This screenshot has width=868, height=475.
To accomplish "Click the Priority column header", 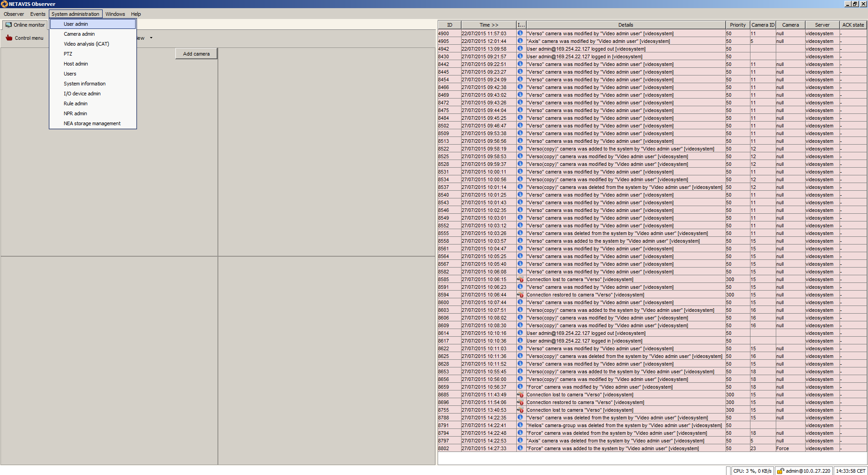I will [737, 25].
